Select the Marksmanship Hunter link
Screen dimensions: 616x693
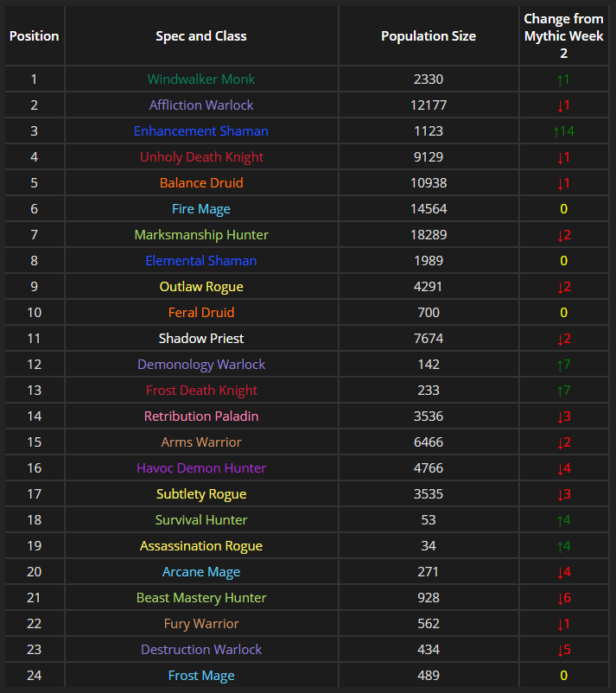(200, 235)
